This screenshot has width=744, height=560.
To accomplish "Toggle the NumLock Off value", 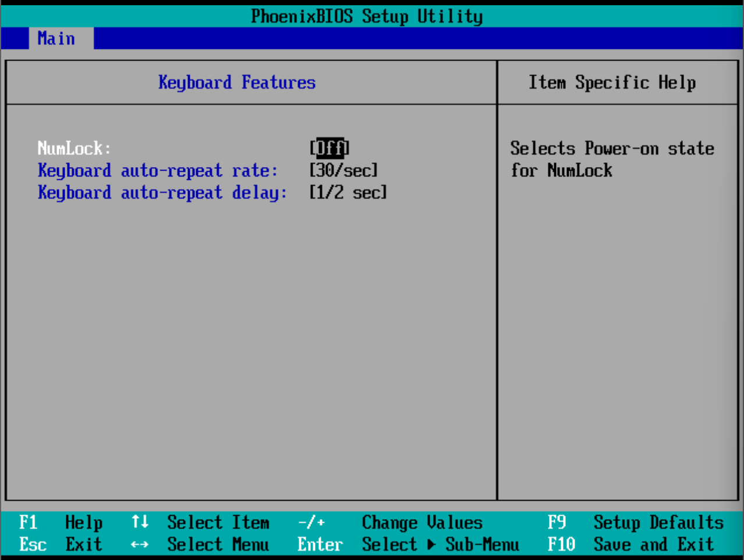I will pyautogui.click(x=330, y=148).
